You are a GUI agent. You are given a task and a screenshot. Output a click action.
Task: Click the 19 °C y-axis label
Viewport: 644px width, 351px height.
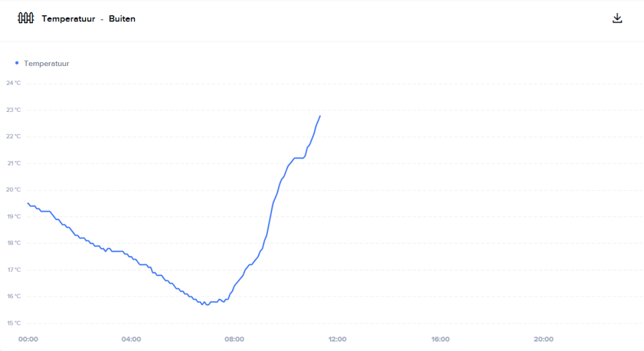pos(13,216)
